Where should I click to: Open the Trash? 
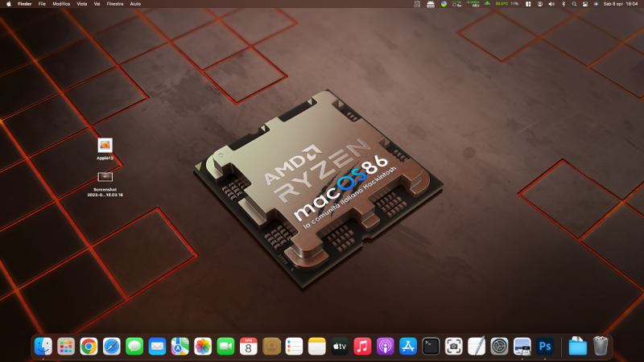tap(601, 346)
